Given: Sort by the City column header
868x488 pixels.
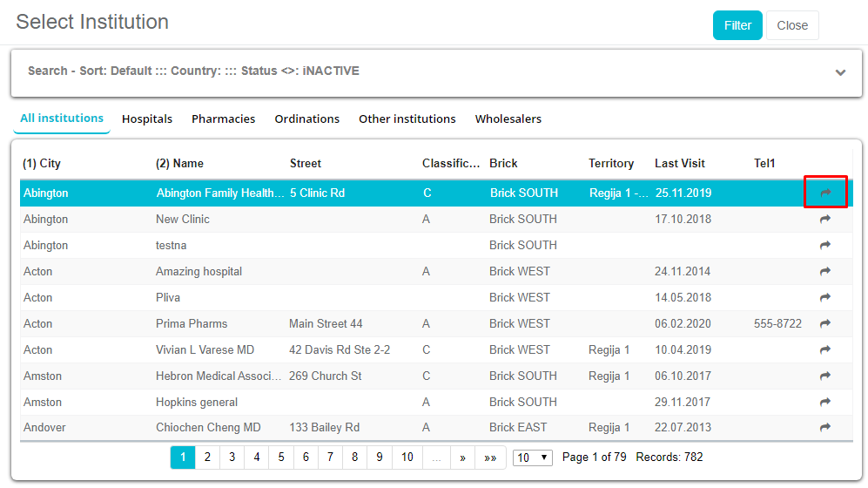Looking at the screenshot, I should point(42,163).
